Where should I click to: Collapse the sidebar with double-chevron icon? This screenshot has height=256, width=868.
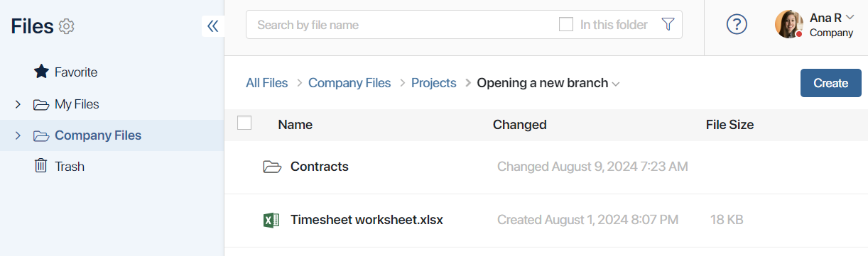(x=212, y=26)
